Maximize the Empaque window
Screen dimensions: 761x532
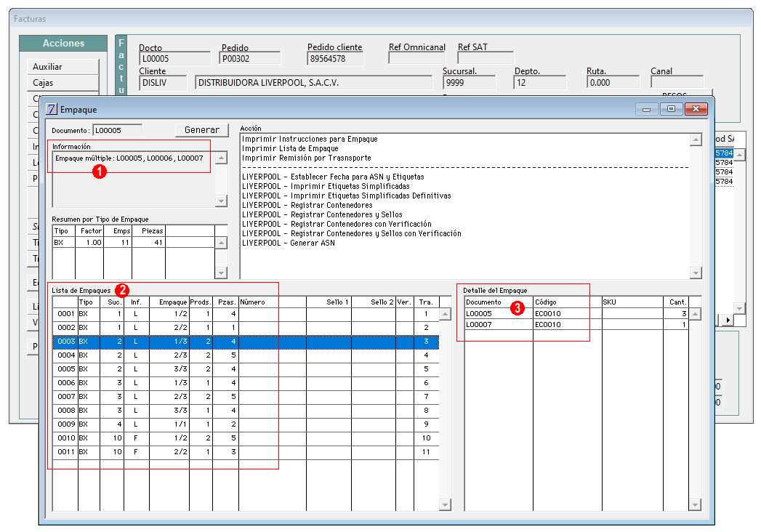point(671,109)
